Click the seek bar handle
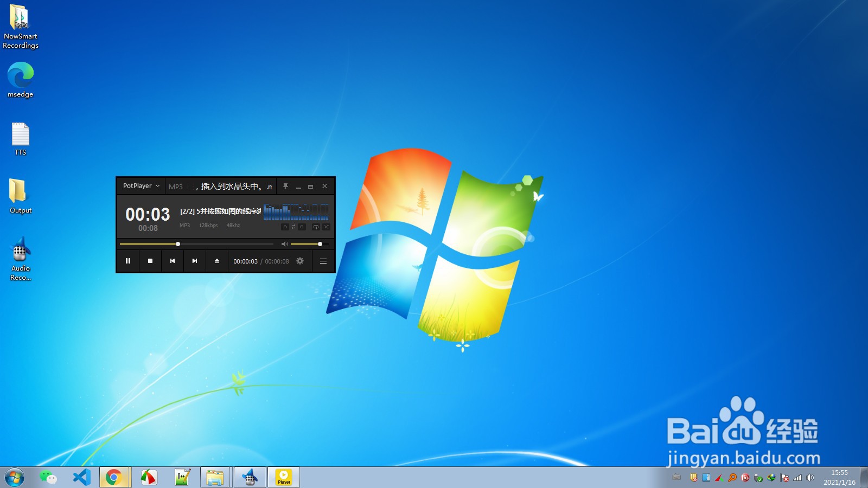This screenshot has width=868, height=488. coord(178,244)
